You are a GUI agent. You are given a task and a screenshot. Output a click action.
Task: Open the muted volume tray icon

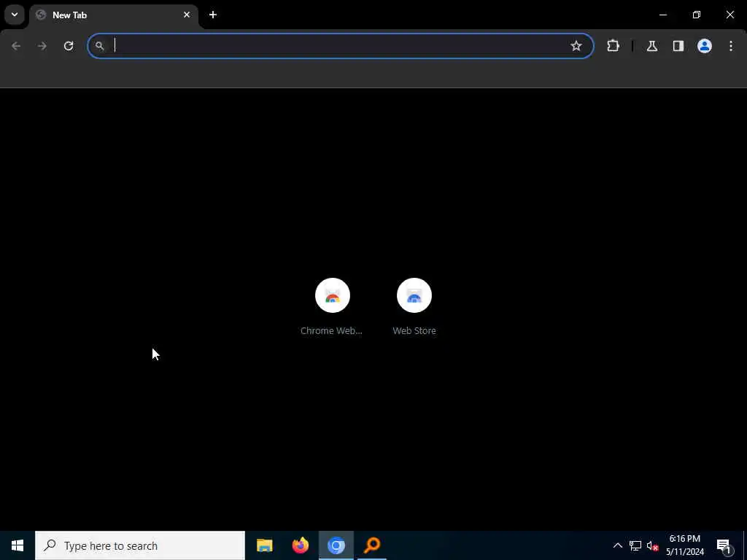pyautogui.click(x=652, y=545)
